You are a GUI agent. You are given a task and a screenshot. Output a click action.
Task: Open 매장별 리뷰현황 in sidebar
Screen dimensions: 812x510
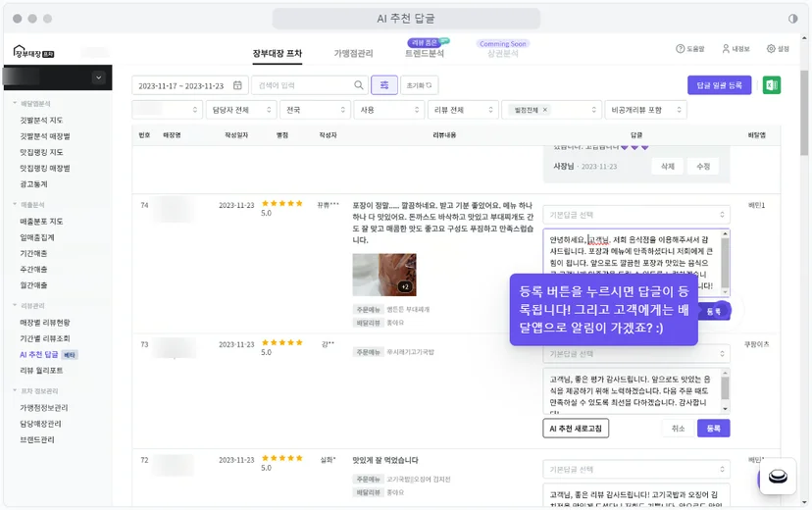click(45, 323)
